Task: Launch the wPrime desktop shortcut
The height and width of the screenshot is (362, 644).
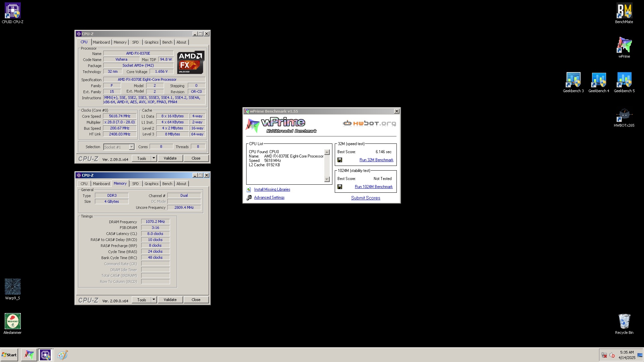Action: [x=624, y=48]
